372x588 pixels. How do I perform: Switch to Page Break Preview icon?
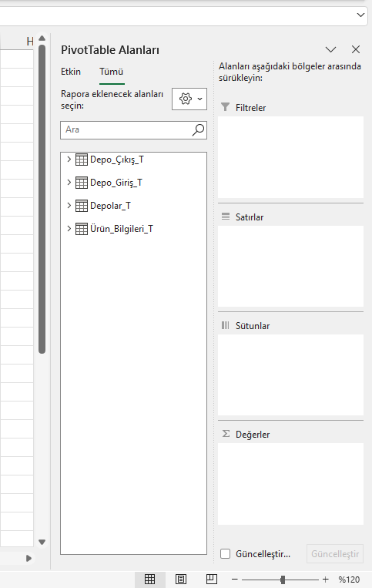tap(212, 580)
